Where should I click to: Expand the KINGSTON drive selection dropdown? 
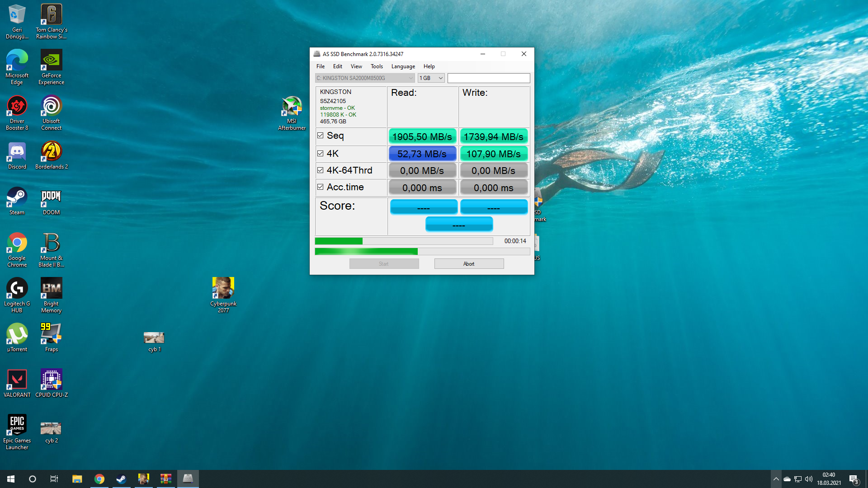coord(364,78)
